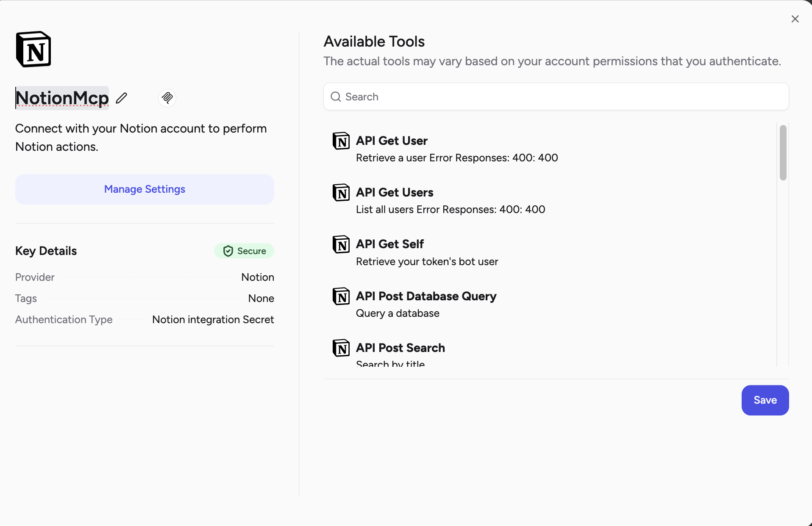Click the pencil icon to rename NotionMcp

coord(122,98)
